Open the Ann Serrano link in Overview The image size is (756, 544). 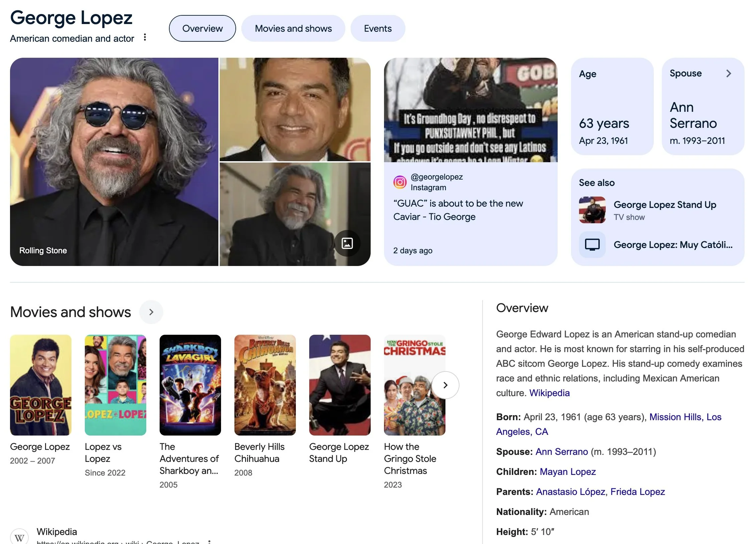pos(561,452)
